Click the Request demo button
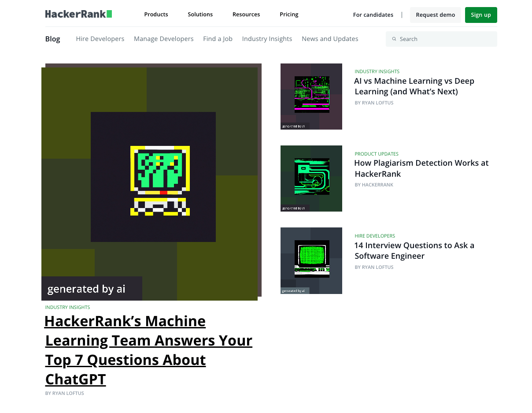This screenshot has height=413, width=532. pos(436,15)
